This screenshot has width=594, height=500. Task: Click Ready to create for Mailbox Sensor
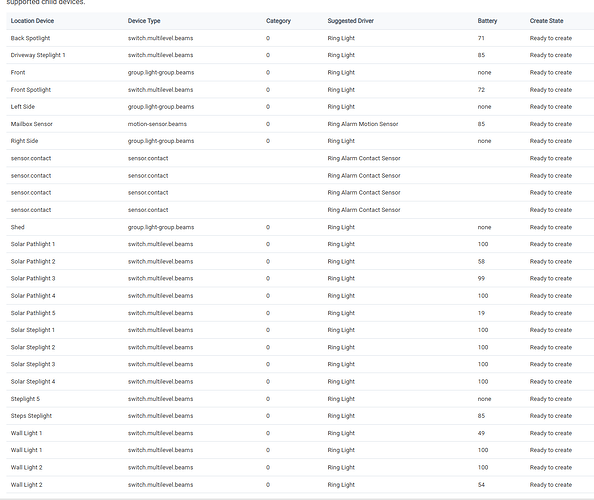pyautogui.click(x=551, y=124)
